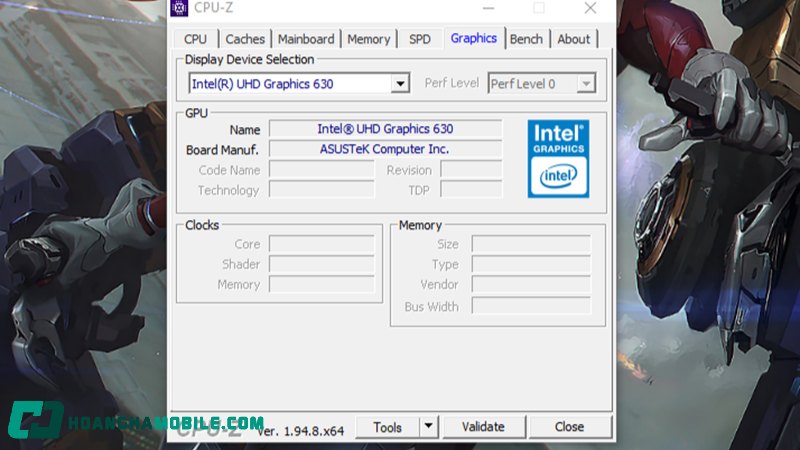
Task: Open the Perf Level dropdown
Action: (586, 84)
